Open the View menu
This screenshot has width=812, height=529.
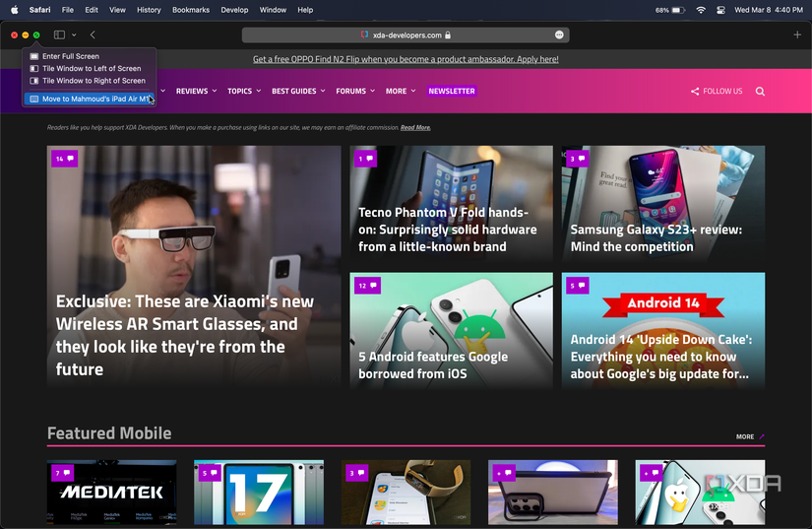click(x=117, y=10)
